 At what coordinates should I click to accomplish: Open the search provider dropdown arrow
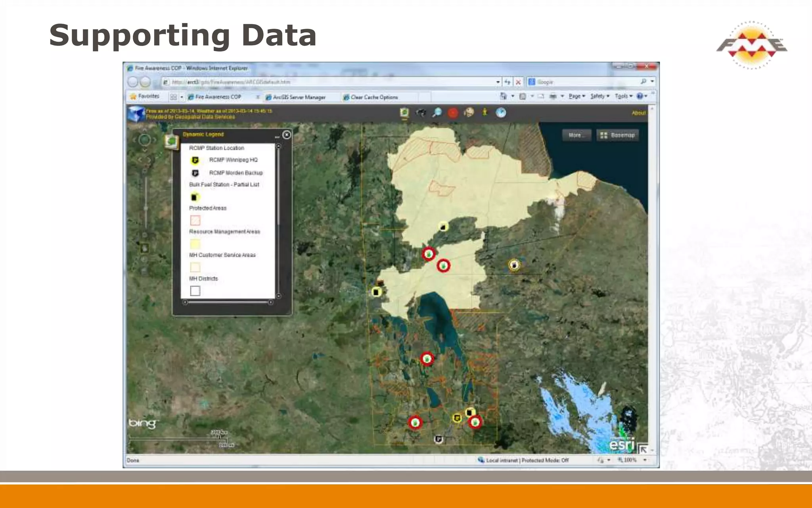point(652,81)
